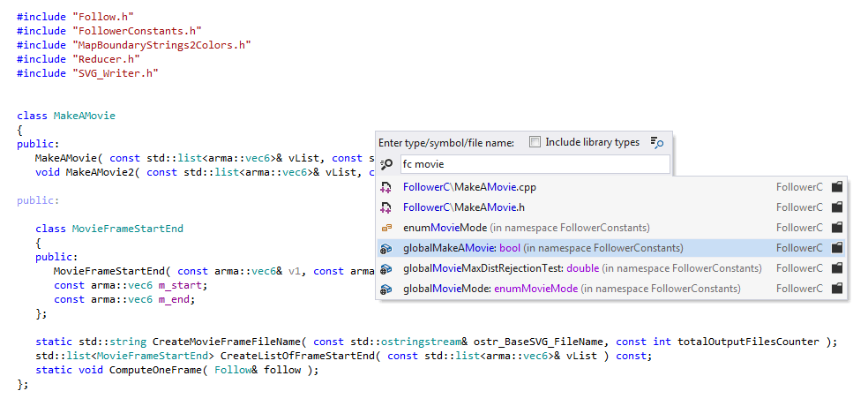868x406 pixels.
Task: Click the header file icon for MakeAMovie.h
Action: pos(385,207)
